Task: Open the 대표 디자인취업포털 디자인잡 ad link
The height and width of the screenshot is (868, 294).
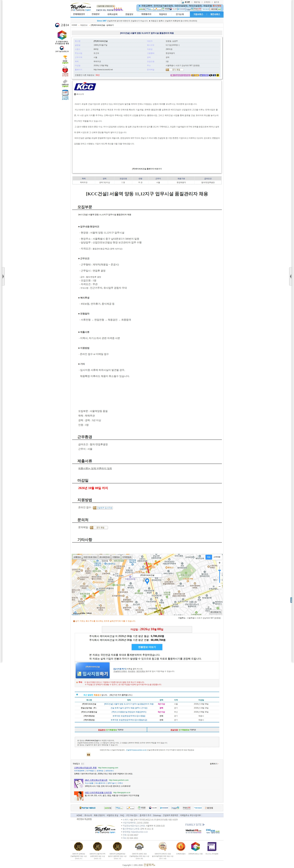Action: tap(98, 793)
